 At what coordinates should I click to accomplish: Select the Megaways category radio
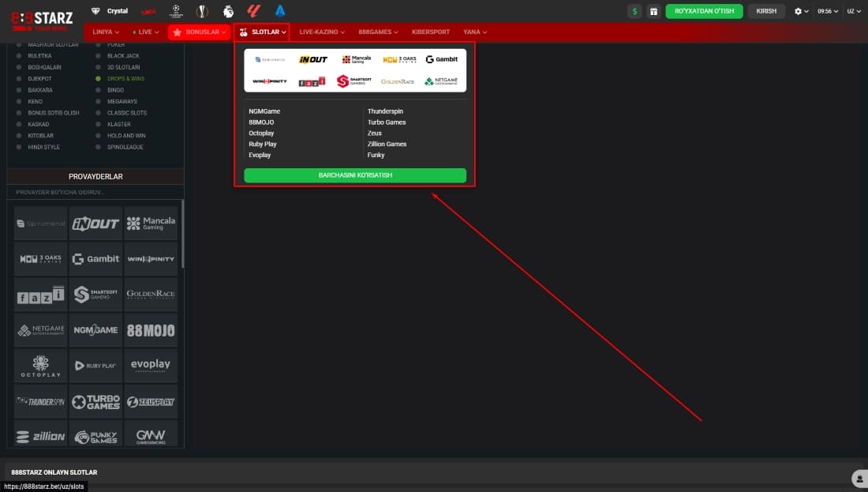(98, 101)
